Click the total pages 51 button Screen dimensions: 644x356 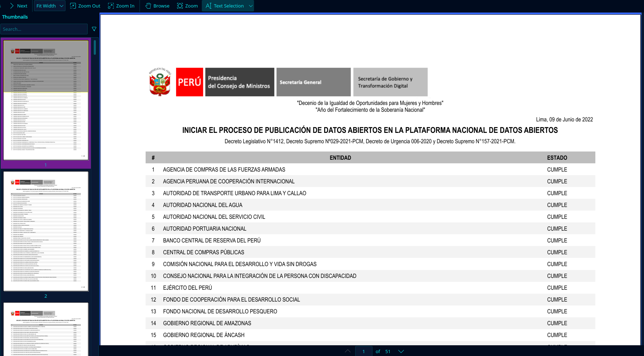click(x=388, y=351)
